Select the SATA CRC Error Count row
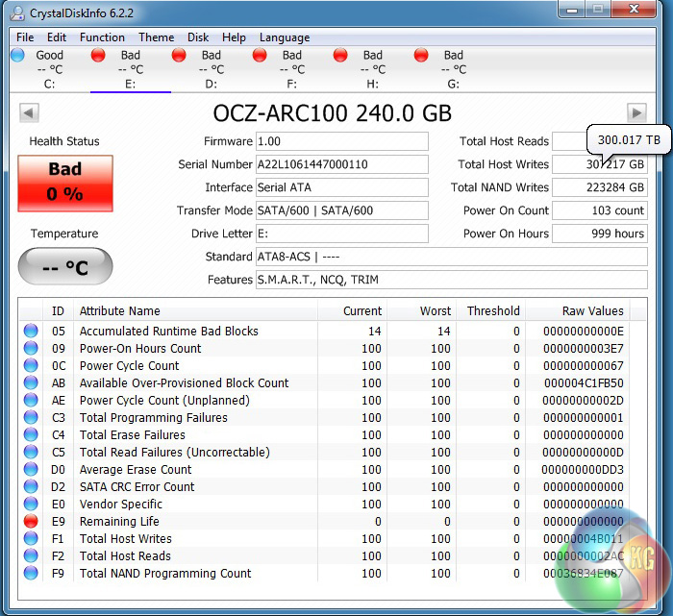 point(137,487)
